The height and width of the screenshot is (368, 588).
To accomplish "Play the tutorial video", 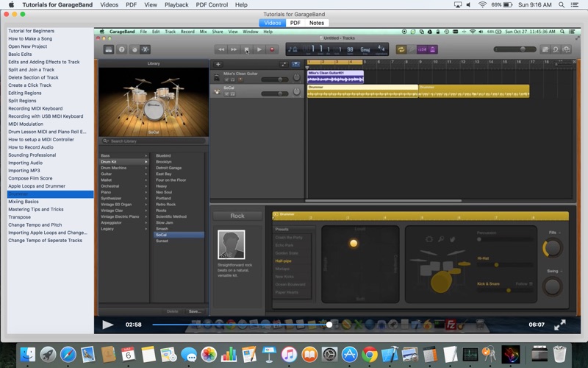I will tap(108, 325).
